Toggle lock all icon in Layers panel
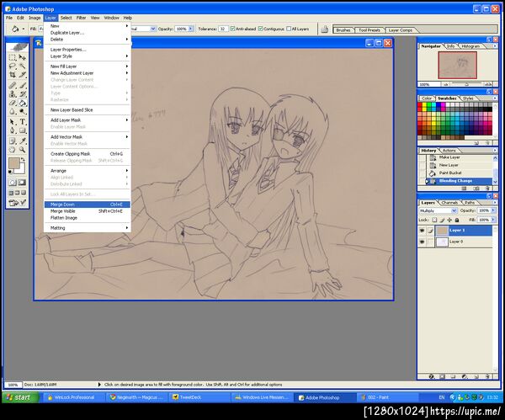 (457, 221)
